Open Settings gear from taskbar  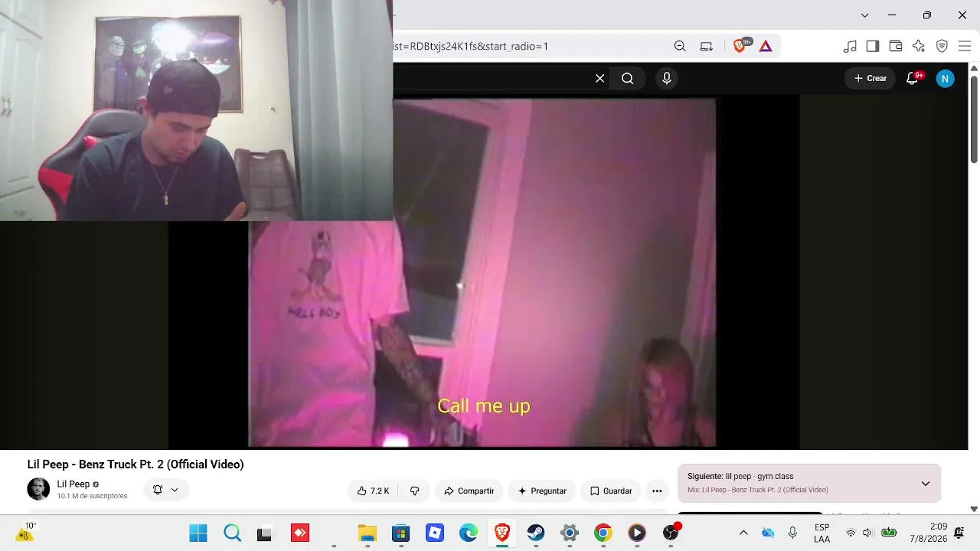(x=570, y=533)
